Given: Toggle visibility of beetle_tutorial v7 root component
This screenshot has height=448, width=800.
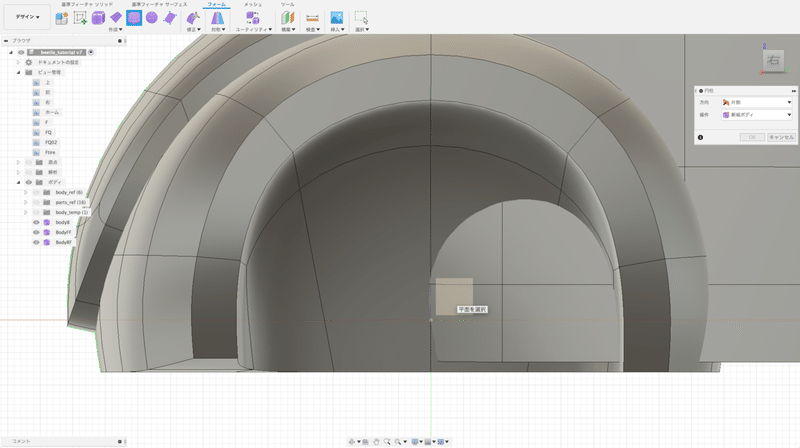Looking at the screenshot, I should 21,52.
